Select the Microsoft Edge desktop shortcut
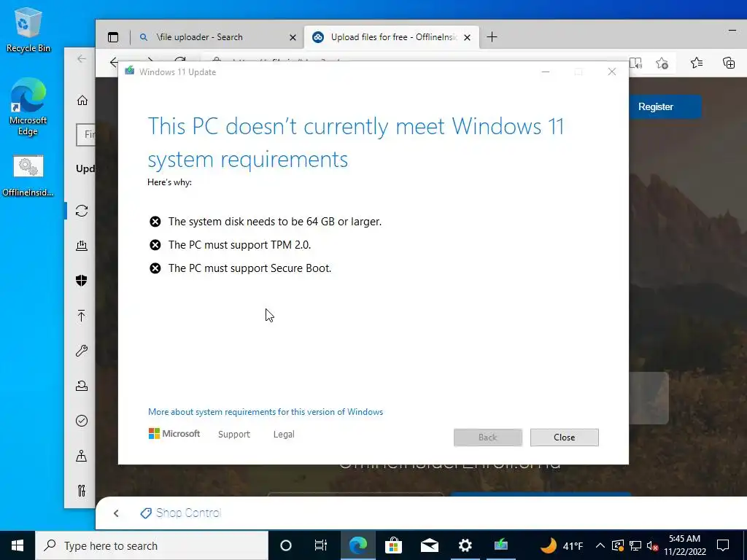Image resolution: width=747 pixels, height=560 pixels. coord(28,106)
